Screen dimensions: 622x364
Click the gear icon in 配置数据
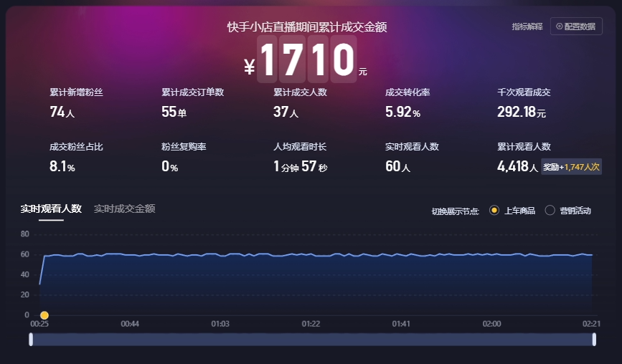560,27
